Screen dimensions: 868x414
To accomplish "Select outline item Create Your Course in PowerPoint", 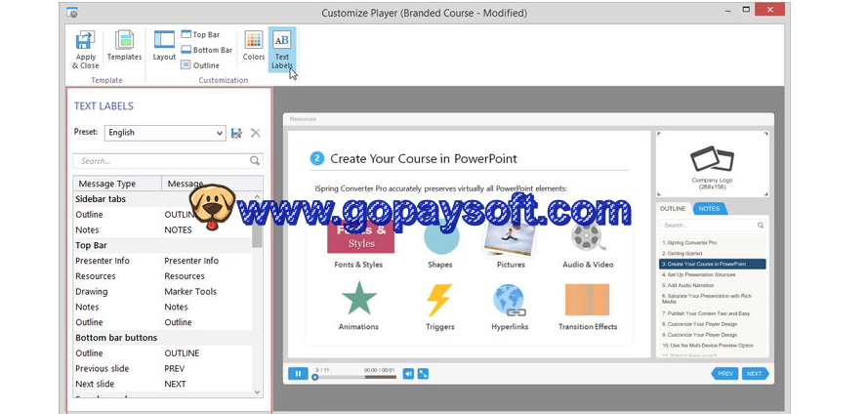I will [x=713, y=264].
